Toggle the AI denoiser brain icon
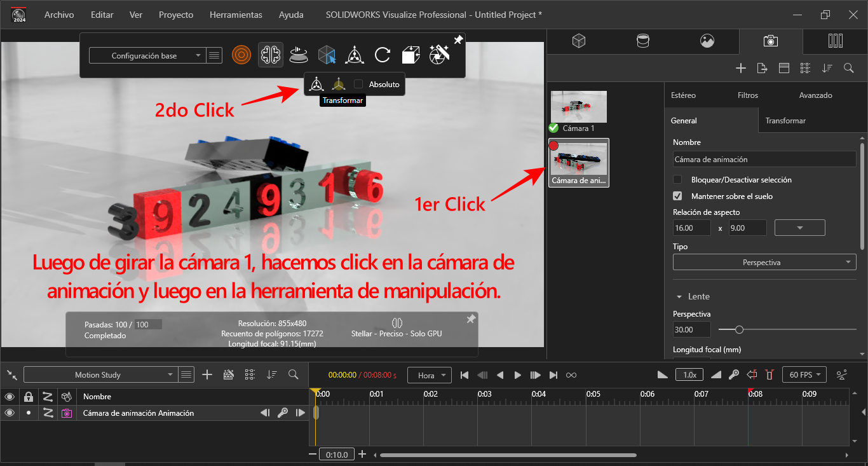 tap(271, 55)
